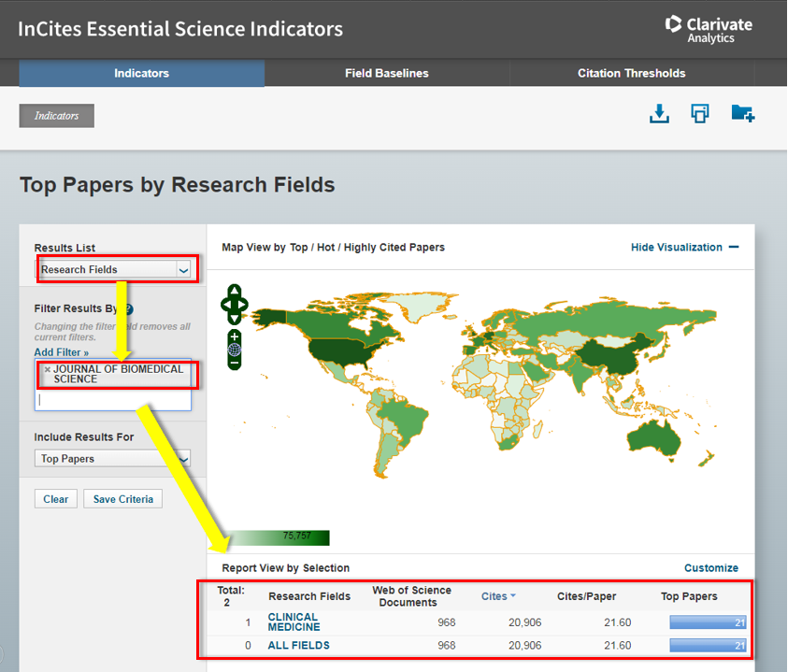Switch to the Citation Thresholds tab
Image resolution: width=788 pixels, height=672 pixels.
(x=631, y=74)
